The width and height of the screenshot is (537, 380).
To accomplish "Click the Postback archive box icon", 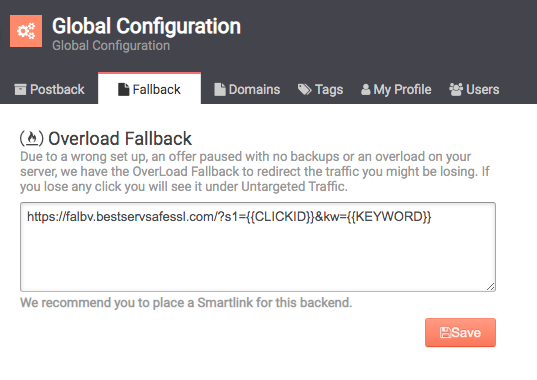I will pos(20,90).
